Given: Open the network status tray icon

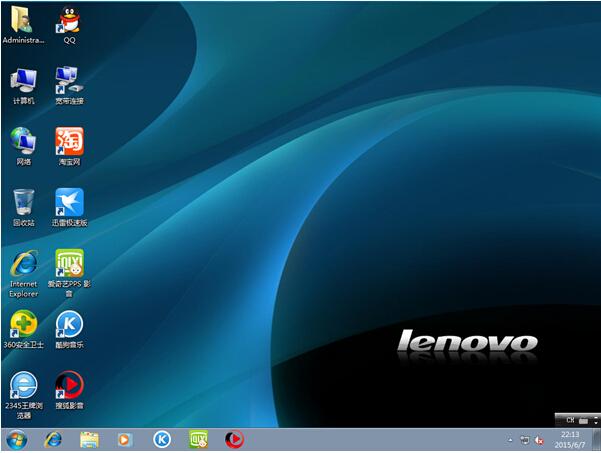Looking at the screenshot, I should pos(525,440).
